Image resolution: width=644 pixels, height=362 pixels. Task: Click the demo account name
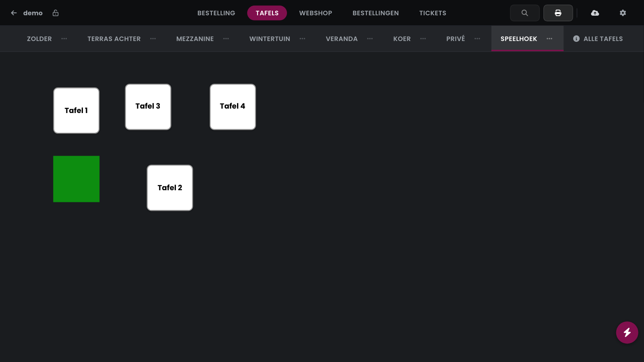(33, 13)
